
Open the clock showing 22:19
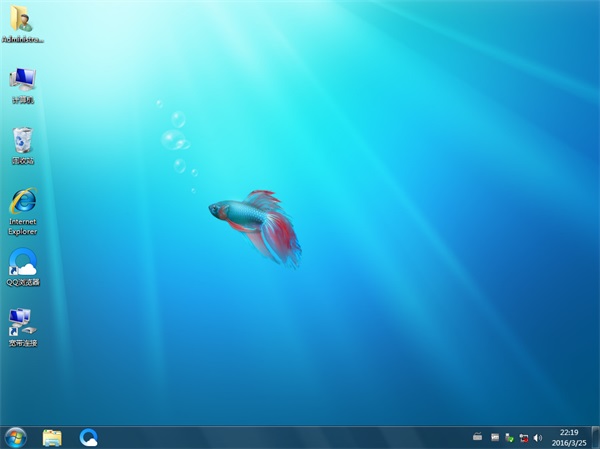568,431
